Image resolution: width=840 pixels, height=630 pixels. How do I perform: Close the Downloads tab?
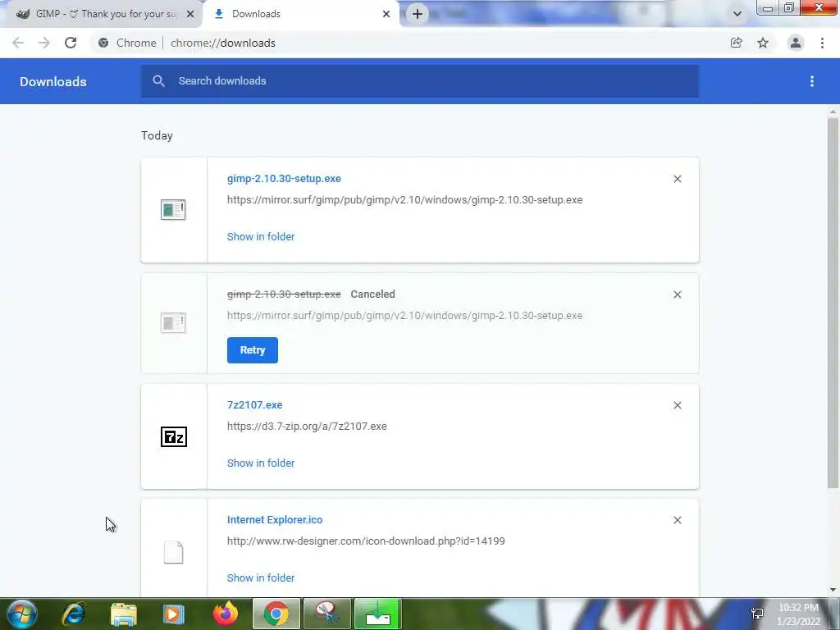pos(386,14)
